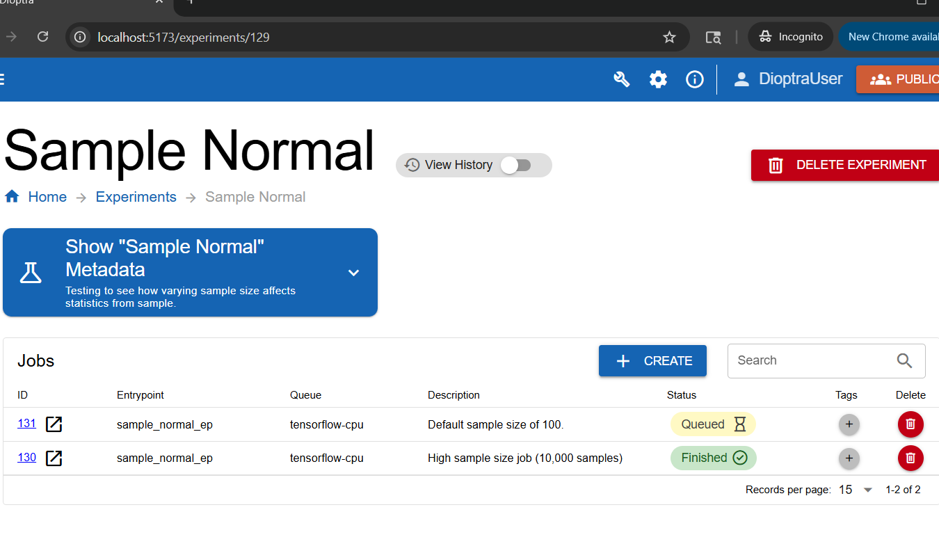Click the Home breadcrumb house icon

point(12,196)
